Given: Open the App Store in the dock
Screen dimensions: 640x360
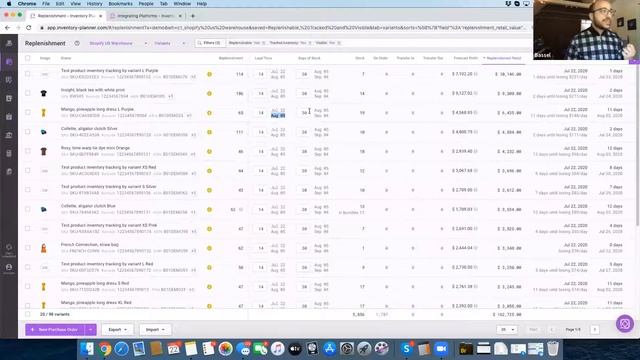Looking at the screenshot, I should 329,349.
